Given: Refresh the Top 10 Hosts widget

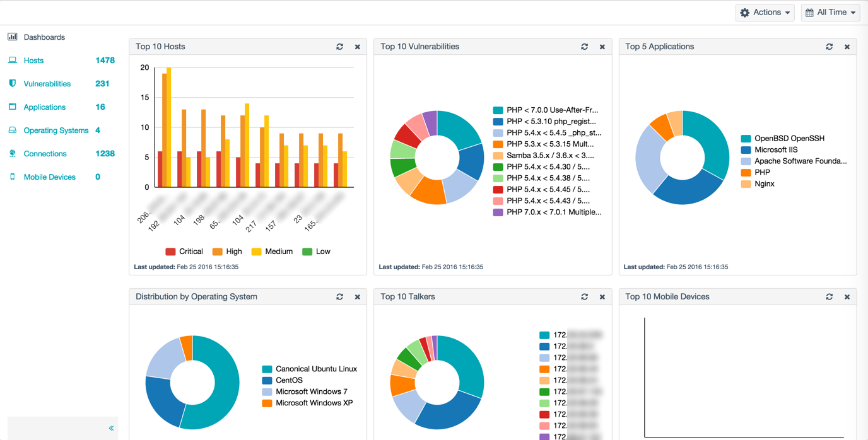Looking at the screenshot, I should coord(339,47).
